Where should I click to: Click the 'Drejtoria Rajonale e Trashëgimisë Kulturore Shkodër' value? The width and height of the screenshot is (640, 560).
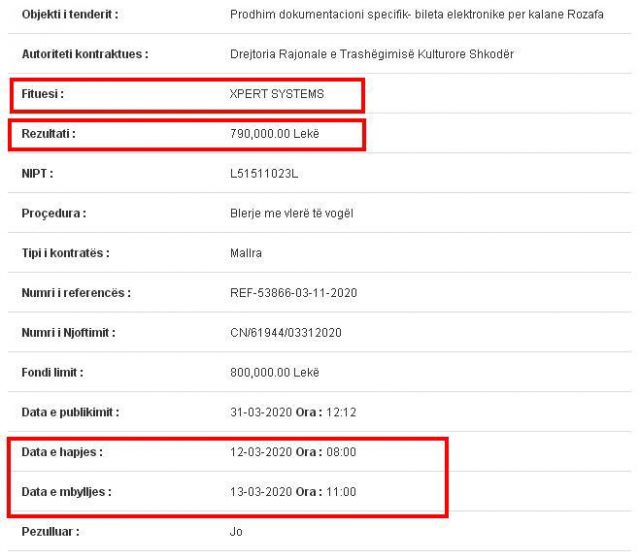click(x=371, y=54)
